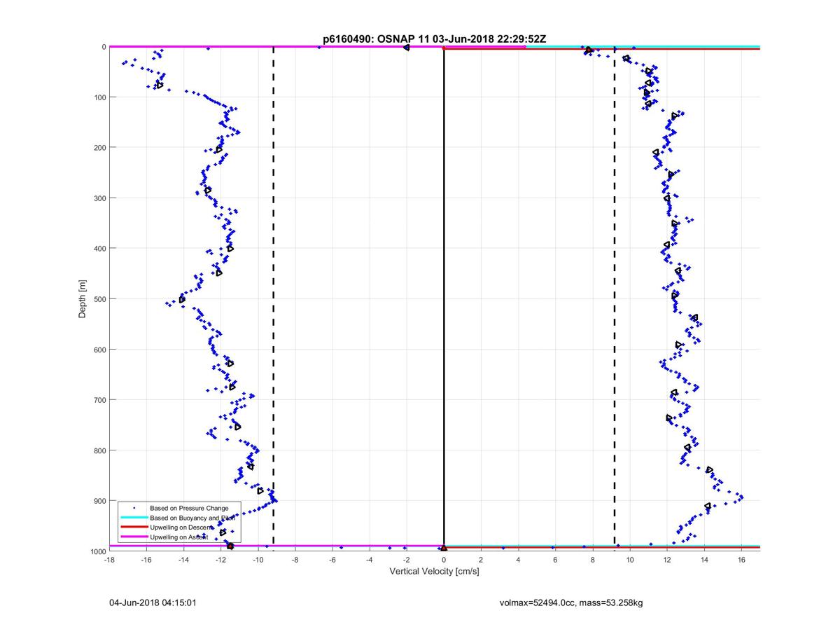Click the timestamp '04-Jun-2018 04:15:01'
840x620 pixels.
[x=152, y=602]
